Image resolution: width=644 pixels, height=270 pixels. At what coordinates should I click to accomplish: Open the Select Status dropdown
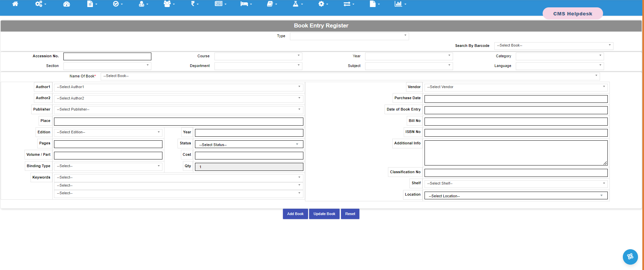coord(249,145)
